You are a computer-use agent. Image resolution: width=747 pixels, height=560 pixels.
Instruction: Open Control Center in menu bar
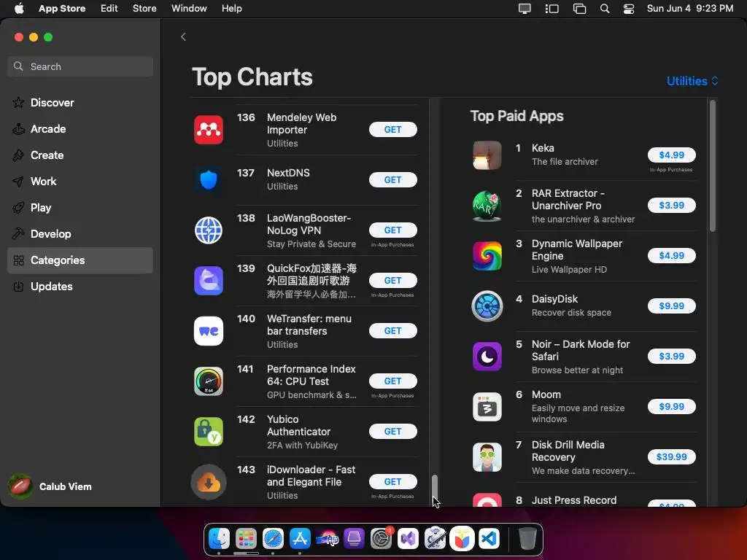click(629, 9)
